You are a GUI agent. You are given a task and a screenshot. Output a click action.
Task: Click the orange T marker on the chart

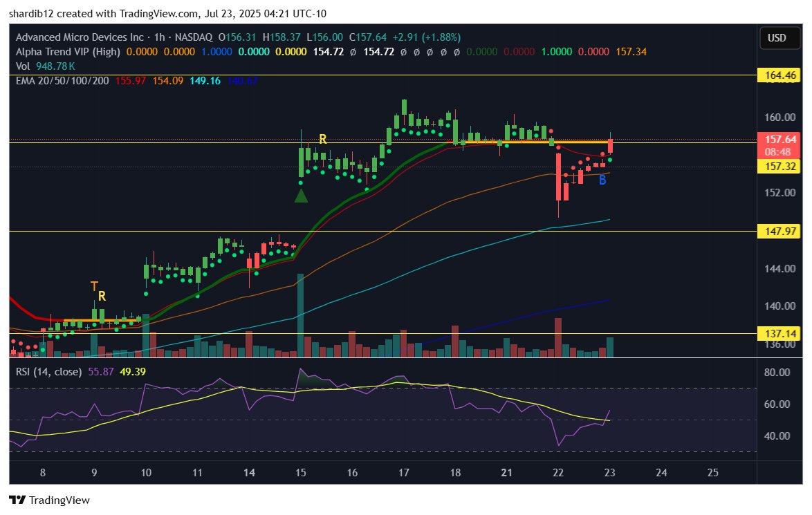click(x=94, y=286)
